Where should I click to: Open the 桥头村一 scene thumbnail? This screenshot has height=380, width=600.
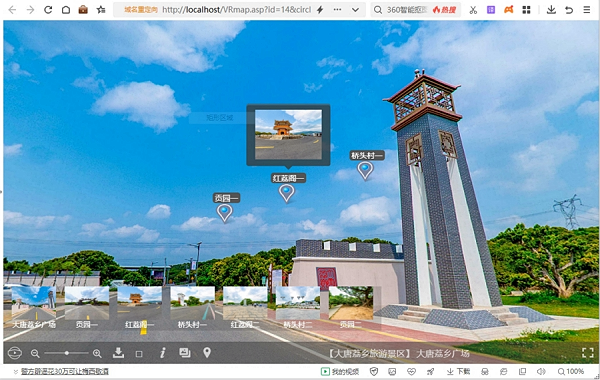[192, 303]
